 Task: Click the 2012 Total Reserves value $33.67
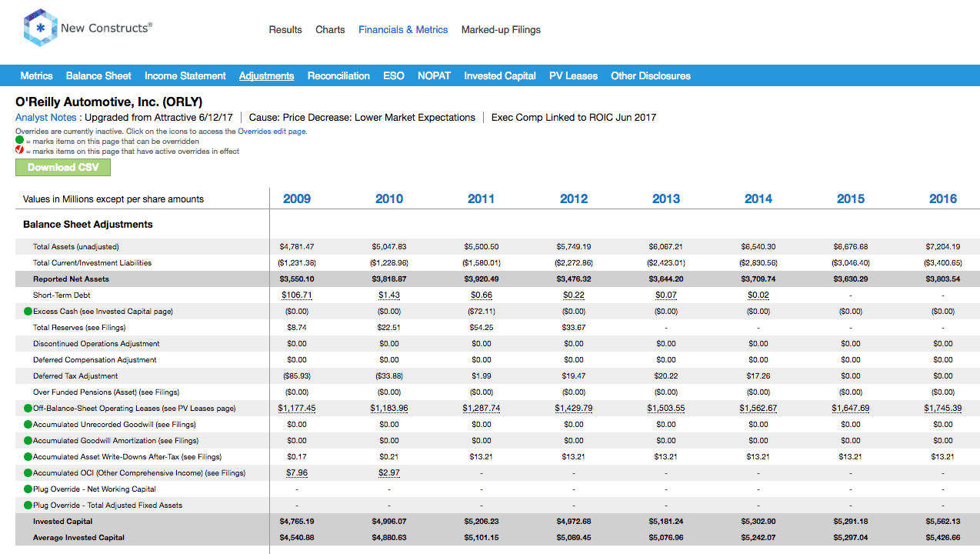pos(574,328)
